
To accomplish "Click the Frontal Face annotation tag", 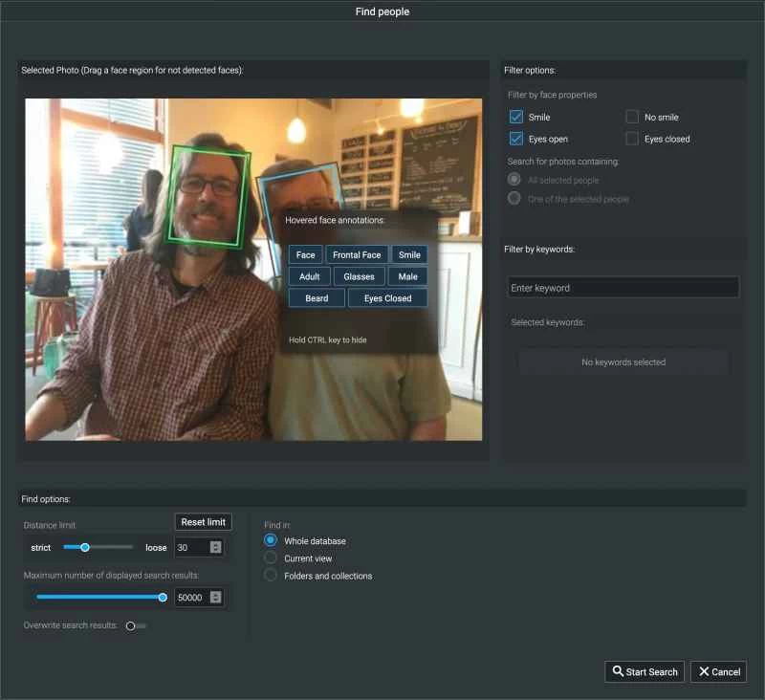I will pyautogui.click(x=357, y=255).
